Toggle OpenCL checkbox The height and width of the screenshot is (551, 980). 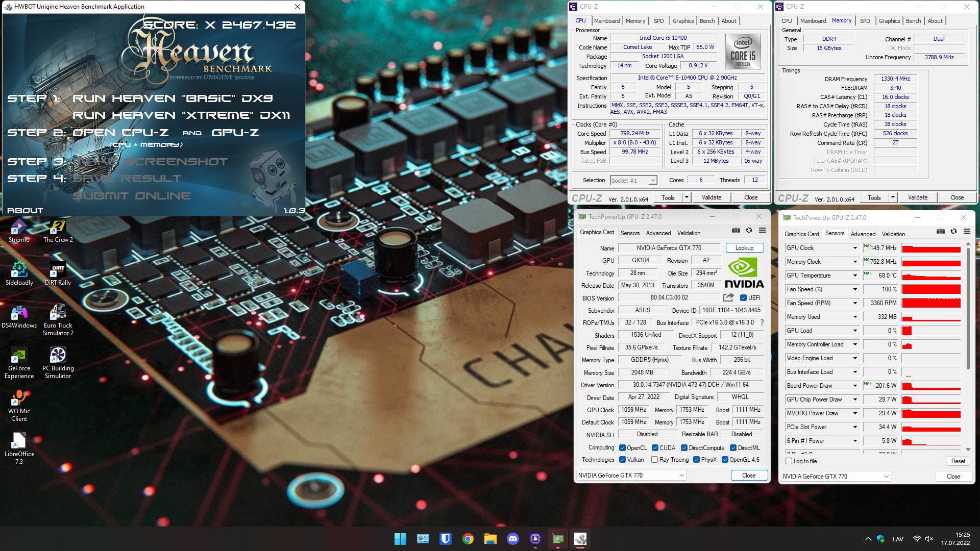[x=622, y=448]
